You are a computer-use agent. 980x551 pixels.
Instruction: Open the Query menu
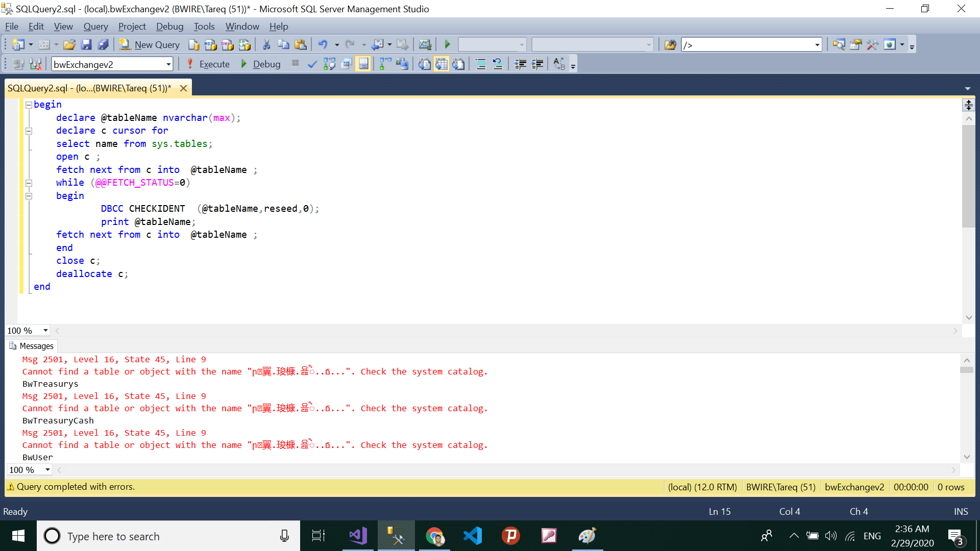click(95, 26)
